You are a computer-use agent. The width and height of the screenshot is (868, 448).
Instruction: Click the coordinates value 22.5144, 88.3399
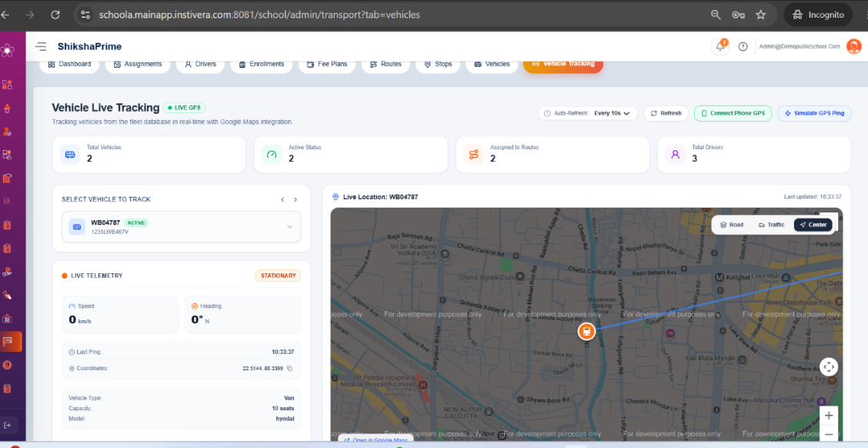click(263, 368)
